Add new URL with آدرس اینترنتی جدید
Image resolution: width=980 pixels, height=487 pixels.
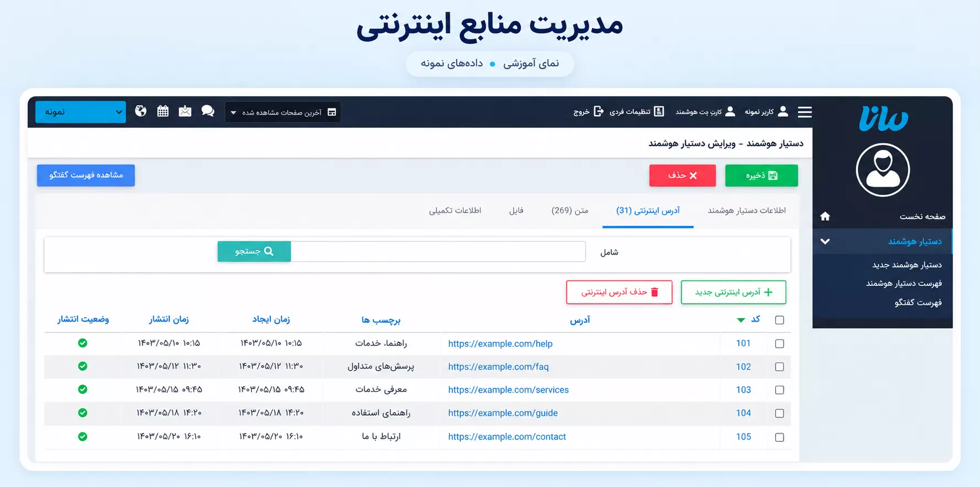[x=733, y=292]
